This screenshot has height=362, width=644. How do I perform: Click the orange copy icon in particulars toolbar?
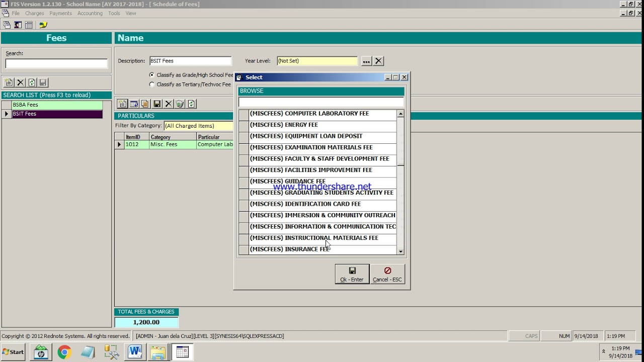tap(145, 104)
